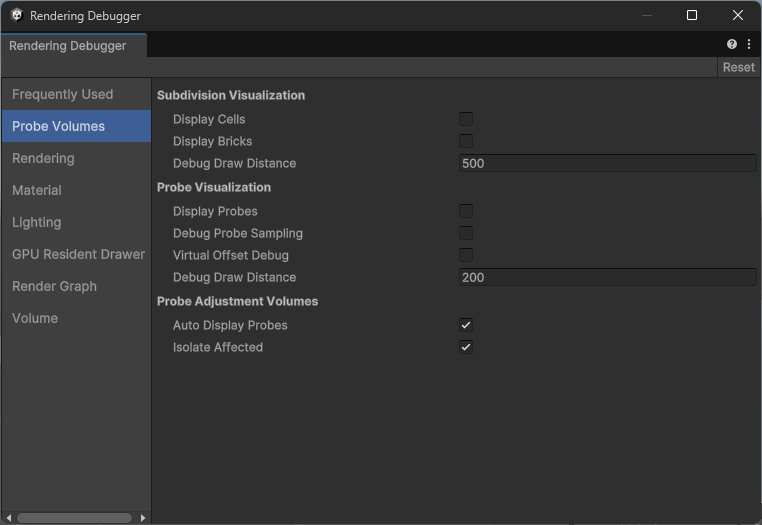Turn on Debug Probe Sampling
This screenshot has height=525, width=762.
466,233
